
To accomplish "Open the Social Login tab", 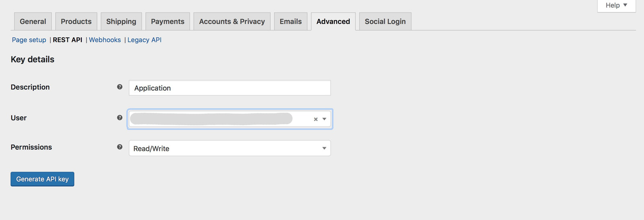I will 385,22.
